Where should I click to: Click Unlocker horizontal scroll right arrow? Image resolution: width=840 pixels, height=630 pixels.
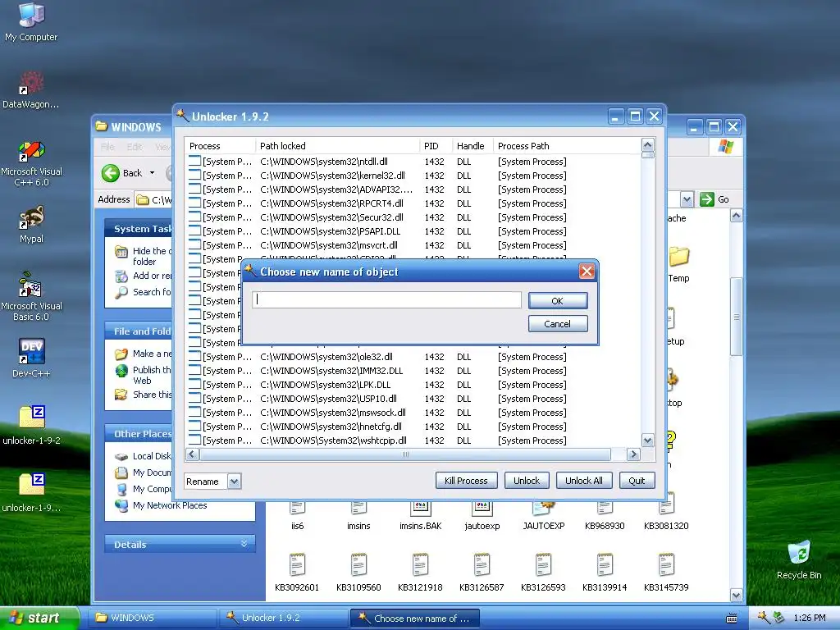pos(634,454)
